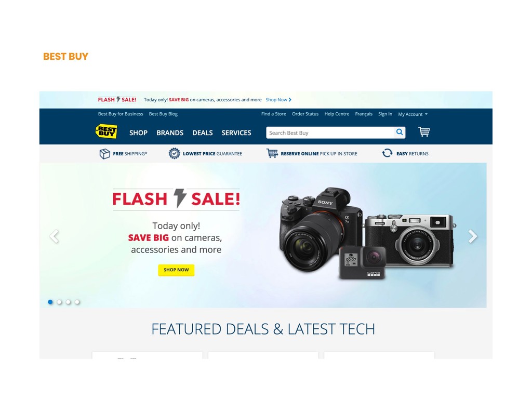Image resolution: width=532 pixels, height=399 pixels.
Task: Open the shopping cart icon
Action: point(424,131)
